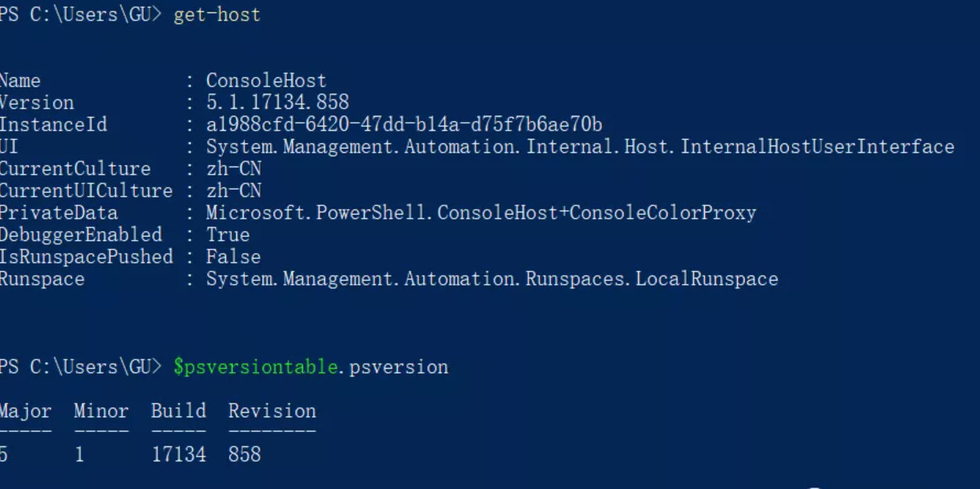Click the IsRunspacePushed False value

click(233, 257)
